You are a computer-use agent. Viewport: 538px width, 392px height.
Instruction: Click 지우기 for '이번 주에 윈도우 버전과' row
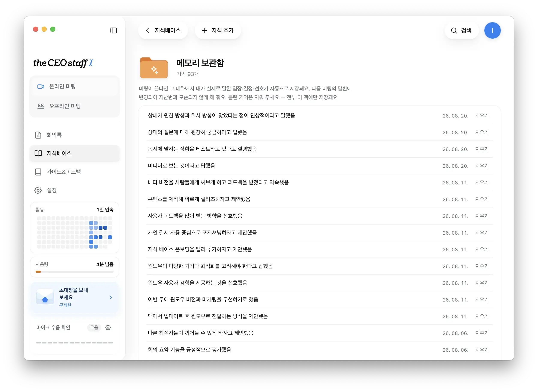(x=482, y=300)
